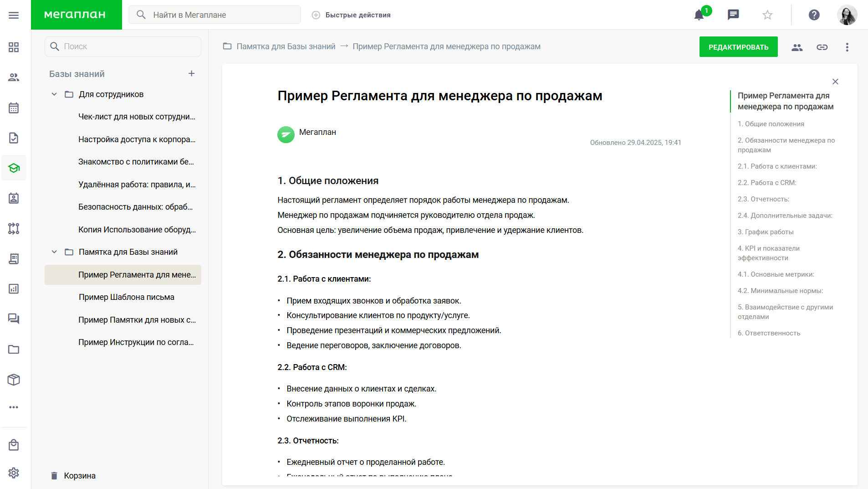Open notifications bell with badge
868x489 pixels.
[x=699, y=15]
